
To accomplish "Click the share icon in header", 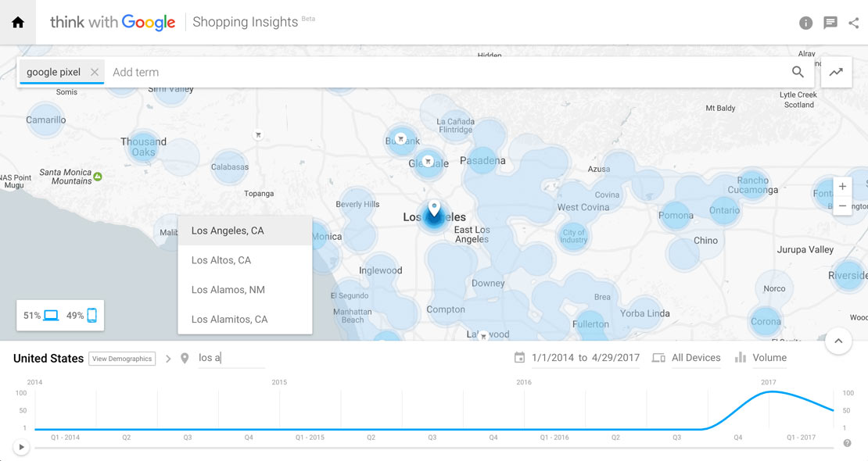I will (x=854, y=23).
